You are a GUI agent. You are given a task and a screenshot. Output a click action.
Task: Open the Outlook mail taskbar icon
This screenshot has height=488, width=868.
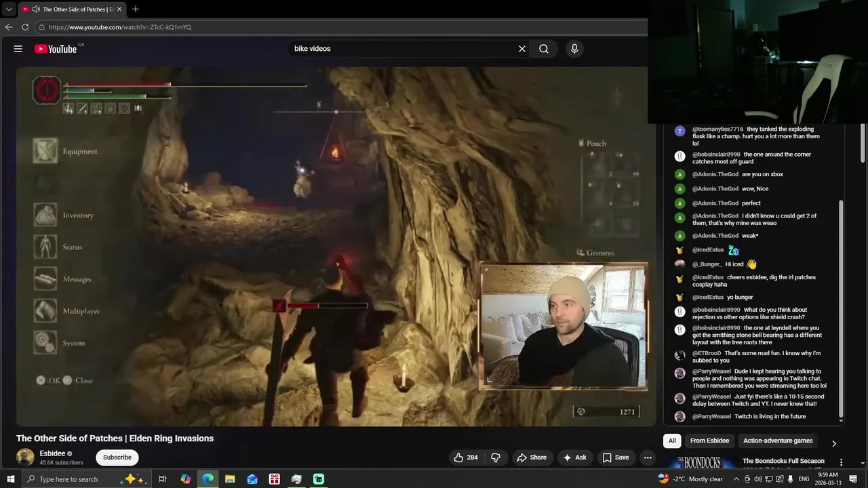[252, 479]
